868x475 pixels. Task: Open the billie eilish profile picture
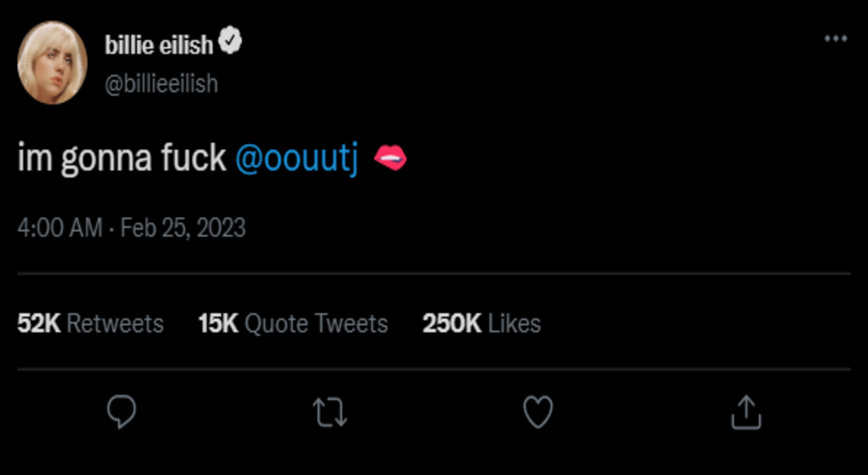point(52,62)
